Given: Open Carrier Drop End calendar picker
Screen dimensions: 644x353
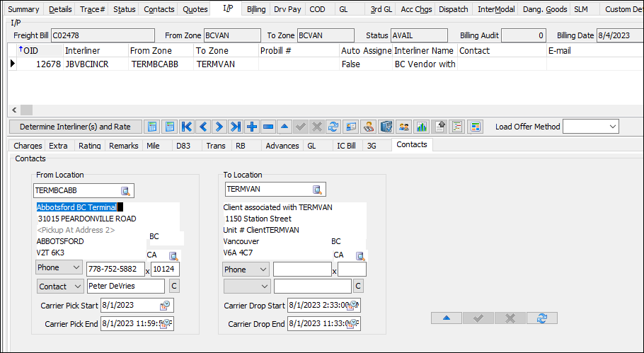Looking at the screenshot, I should [x=352, y=324].
